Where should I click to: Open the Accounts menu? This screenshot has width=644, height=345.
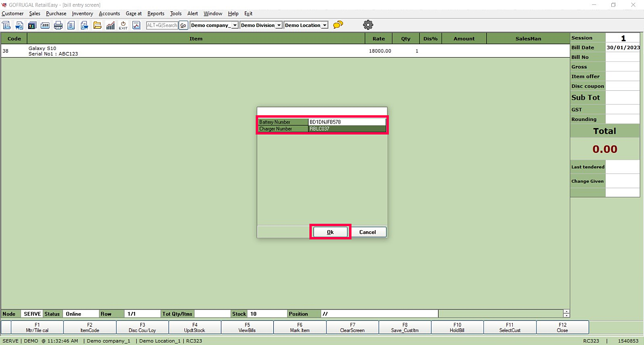[109, 14]
